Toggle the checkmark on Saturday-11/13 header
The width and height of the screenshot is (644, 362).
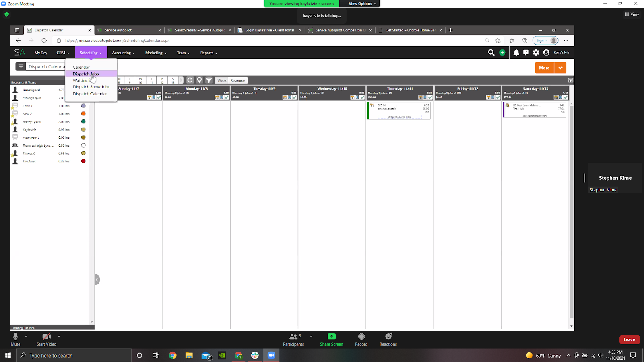(x=566, y=97)
